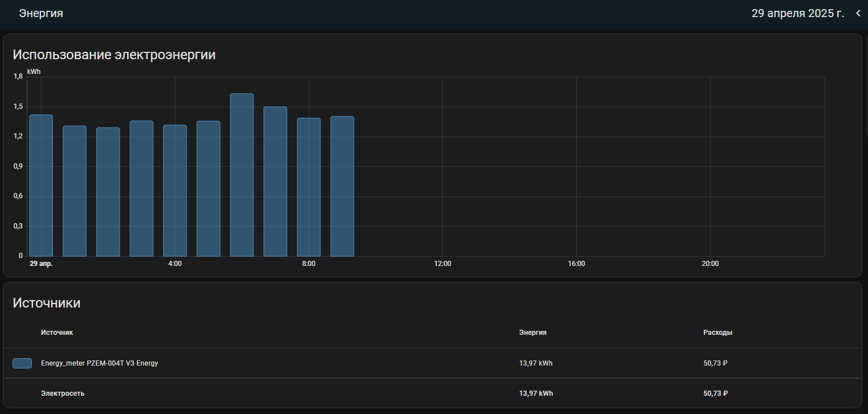The image size is (868, 414).
Task: Click the date 29 апреля 2025 г.
Action: tap(797, 14)
